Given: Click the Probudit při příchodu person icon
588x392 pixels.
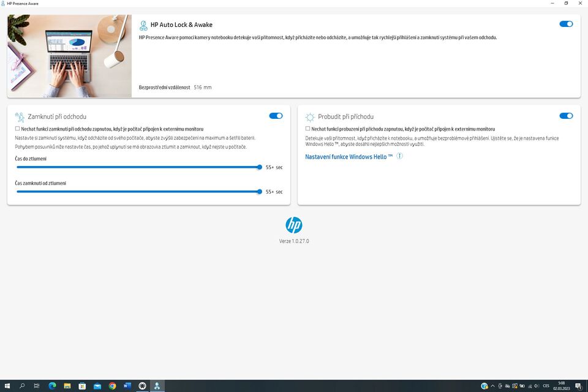Looking at the screenshot, I should pyautogui.click(x=310, y=116).
